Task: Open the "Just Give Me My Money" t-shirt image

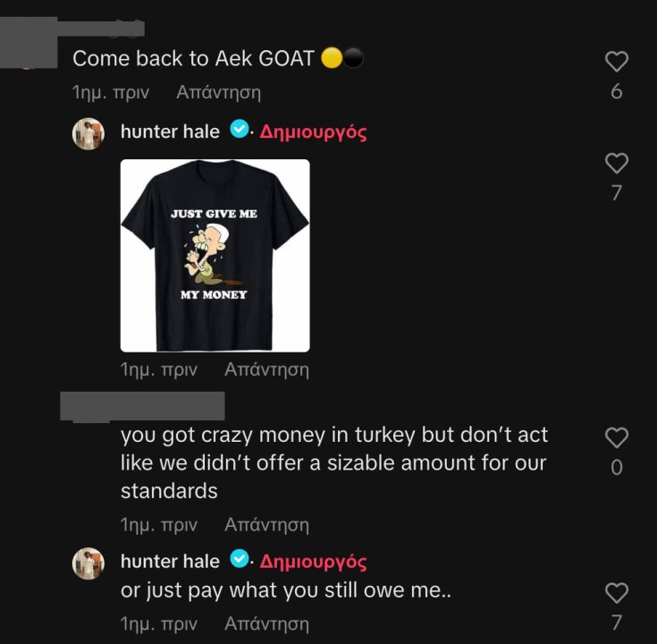Action: [x=215, y=255]
